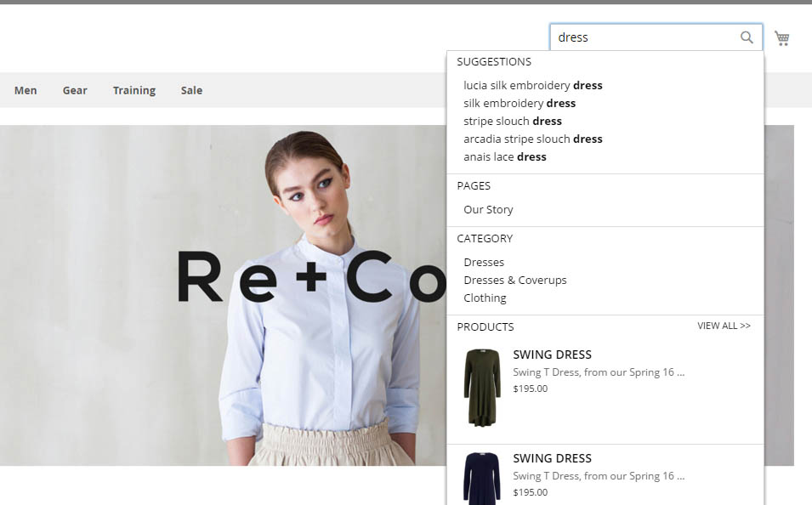Click second product's '$195.00' price
Image resolution: width=812 pixels, height=505 pixels.
click(530, 492)
